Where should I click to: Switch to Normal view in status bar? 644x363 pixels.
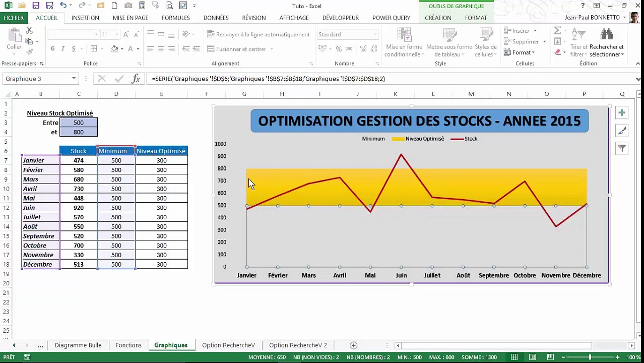(x=514, y=357)
